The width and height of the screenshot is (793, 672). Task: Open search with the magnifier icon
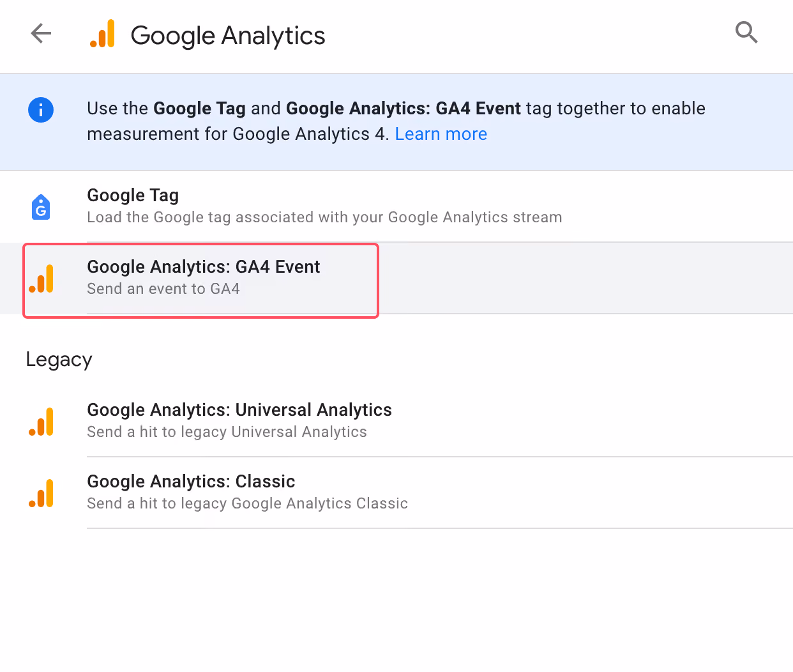click(x=746, y=32)
